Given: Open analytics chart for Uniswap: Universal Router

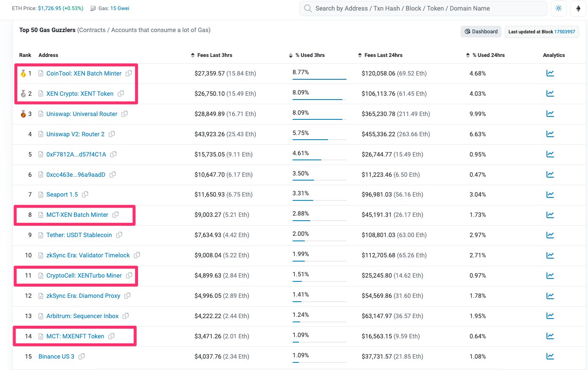Looking at the screenshot, I should coord(550,114).
